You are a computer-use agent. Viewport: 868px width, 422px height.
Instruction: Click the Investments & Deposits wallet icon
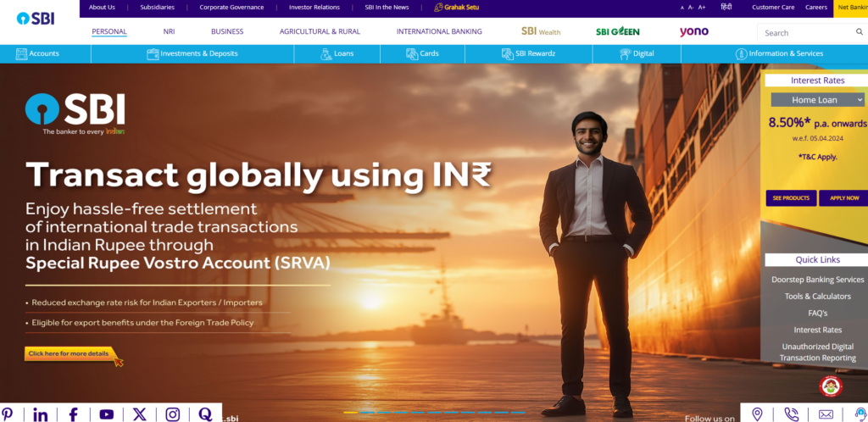[x=153, y=53]
